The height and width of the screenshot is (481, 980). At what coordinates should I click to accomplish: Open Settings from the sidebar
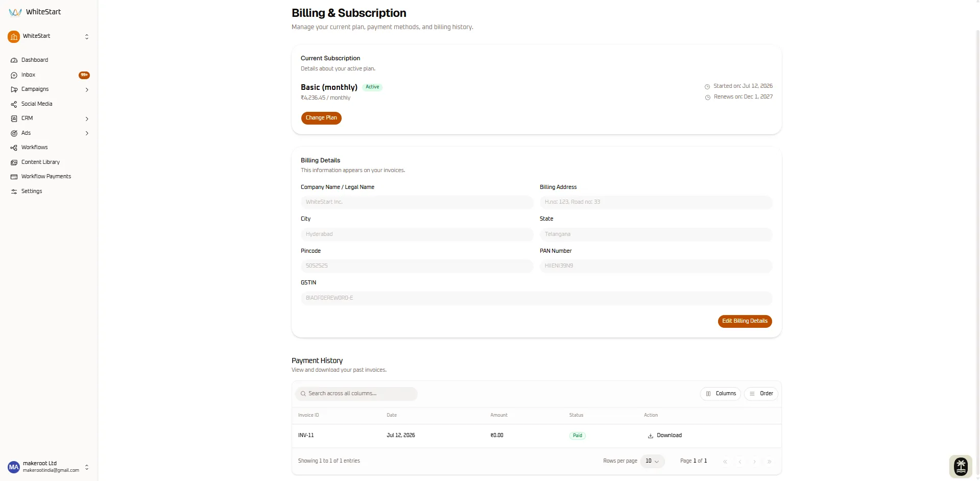coord(49,191)
